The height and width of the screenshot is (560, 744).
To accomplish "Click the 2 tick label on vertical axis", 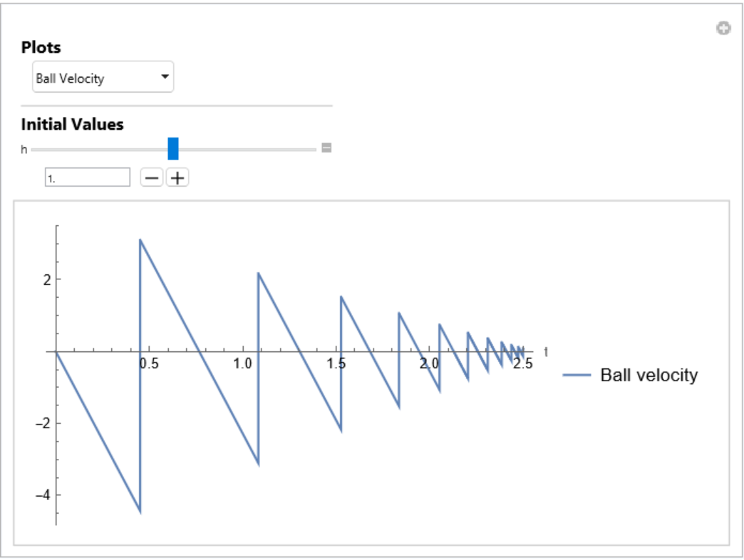I will [x=47, y=279].
